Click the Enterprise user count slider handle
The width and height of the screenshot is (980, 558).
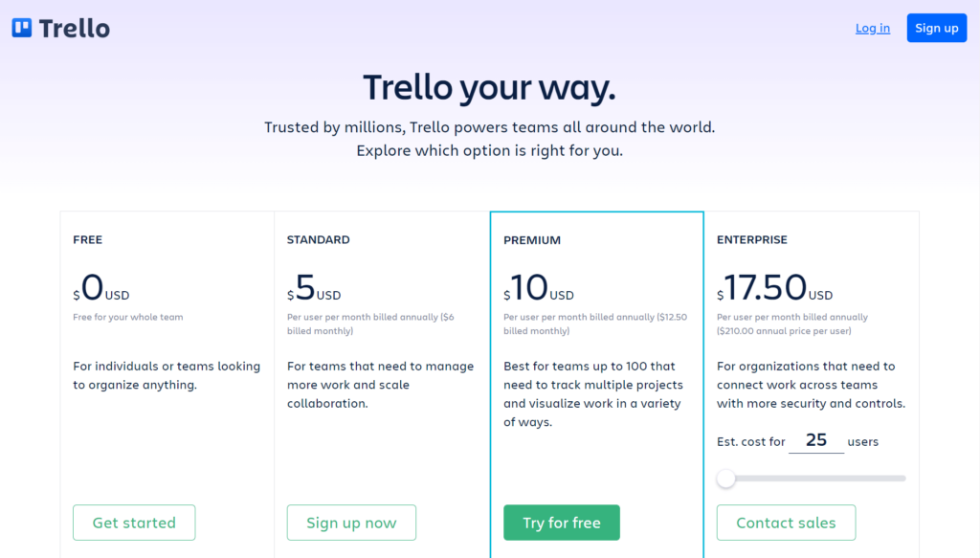(x=725, y=479)
